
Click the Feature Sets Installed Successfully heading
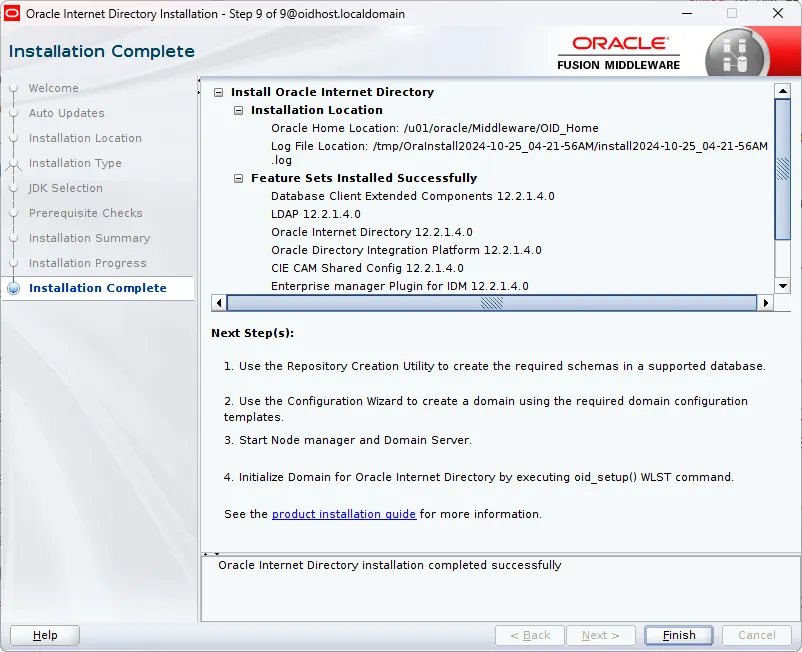[x=364, y=178]
